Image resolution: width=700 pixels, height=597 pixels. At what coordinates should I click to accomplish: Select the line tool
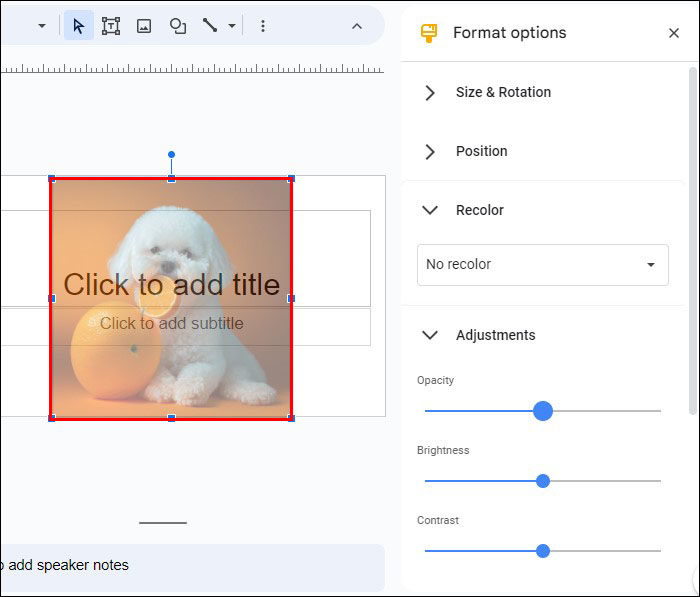click(210, 26)
